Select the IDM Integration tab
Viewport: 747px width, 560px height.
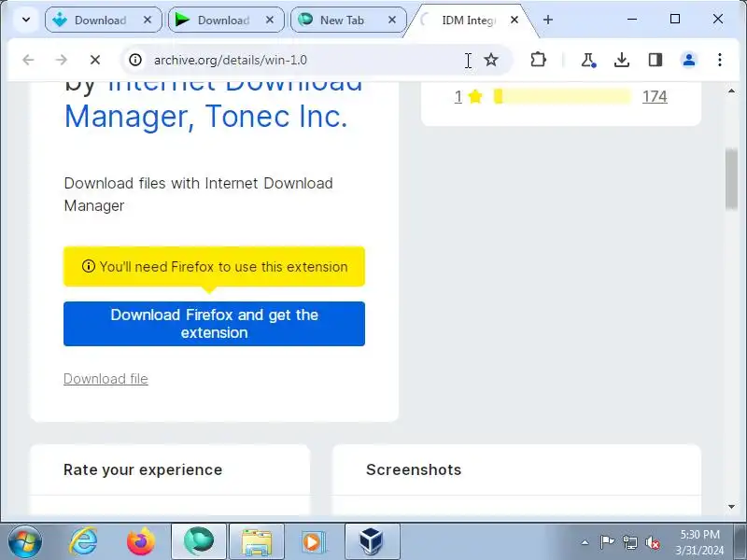tap(471, 20)
